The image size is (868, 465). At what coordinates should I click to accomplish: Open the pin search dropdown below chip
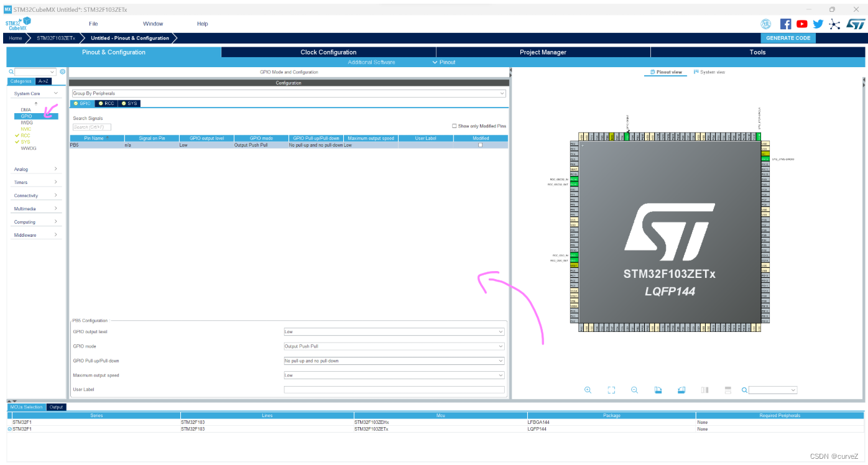click(773, 390)
